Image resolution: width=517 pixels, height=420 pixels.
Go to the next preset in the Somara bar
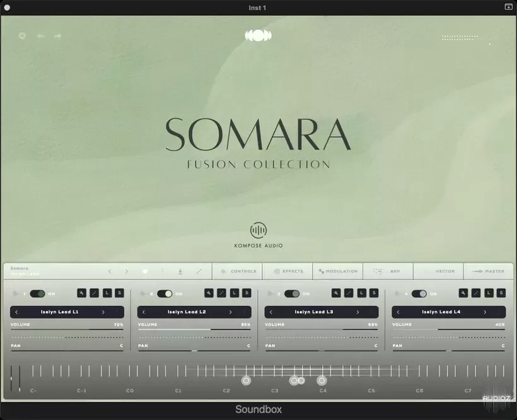tap(127, 271)
